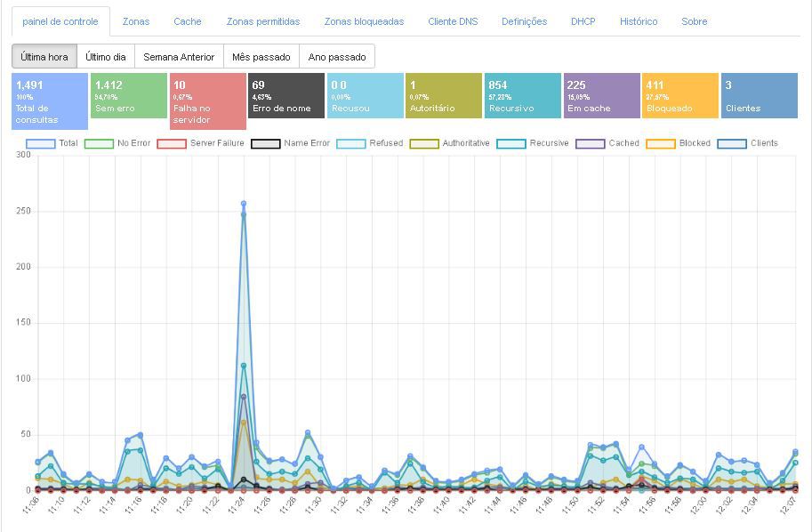This screenshot has width=812, height=532.
Task: Select the Último dia time range
Action: coord(106,57)
